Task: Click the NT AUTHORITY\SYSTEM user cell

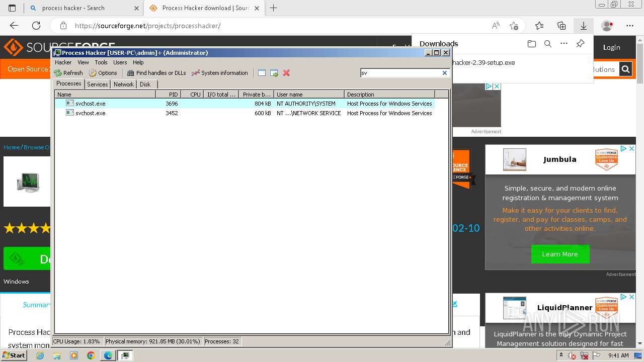Action: pyautogui.click(x=306, y=104)
